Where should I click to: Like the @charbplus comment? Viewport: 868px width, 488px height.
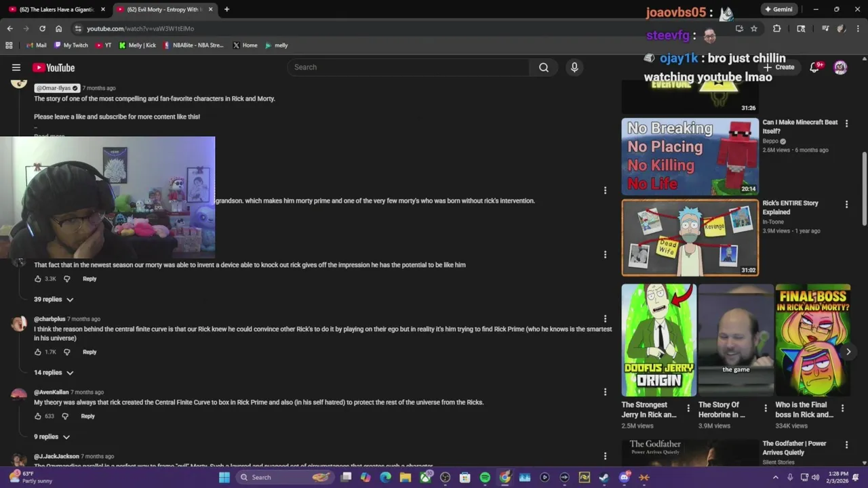(38, 352)
